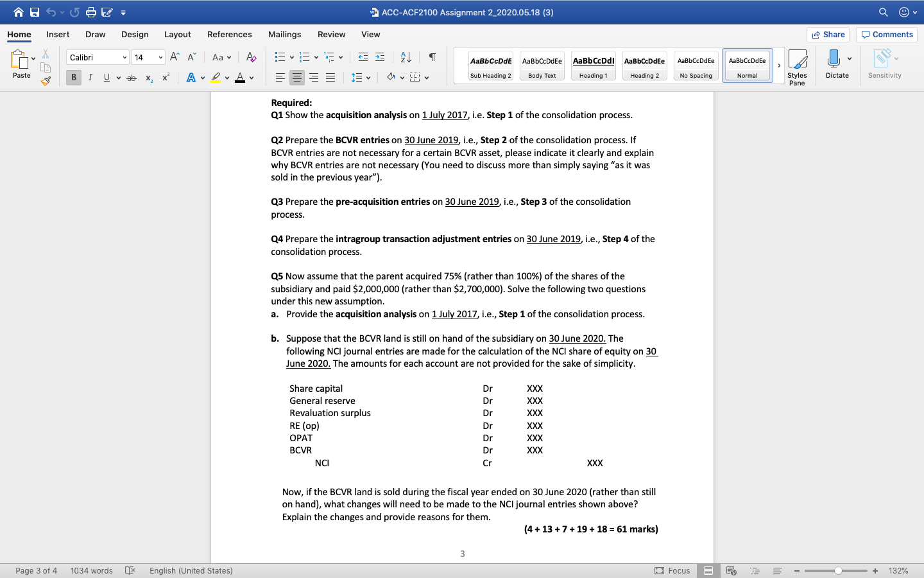Screen dimensions: 924x578
Task: Apply italic formatting
Action: tap(90, 77)
